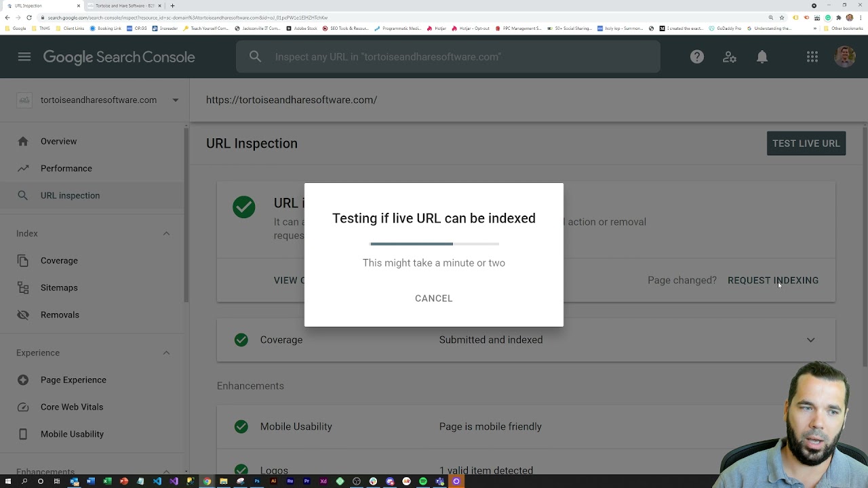Open the notifications bell
This screenshot has width=868, height=488.
(x=762, y=57)
